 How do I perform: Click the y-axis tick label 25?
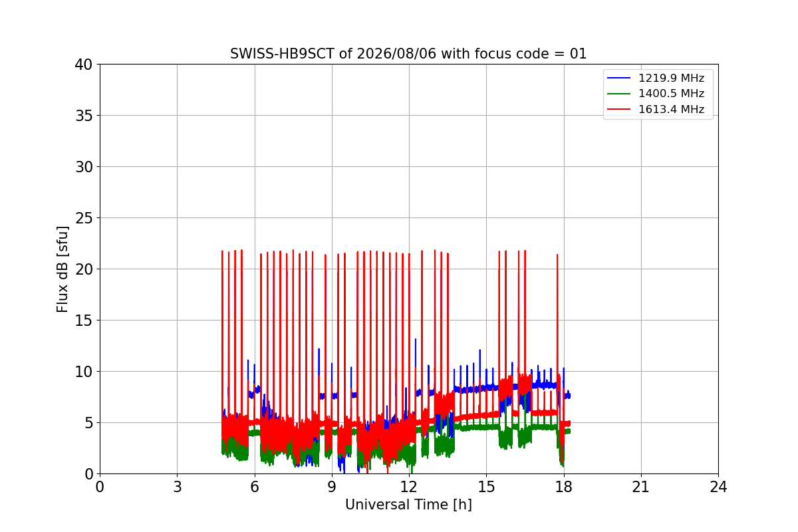click(x=84, y=218)
